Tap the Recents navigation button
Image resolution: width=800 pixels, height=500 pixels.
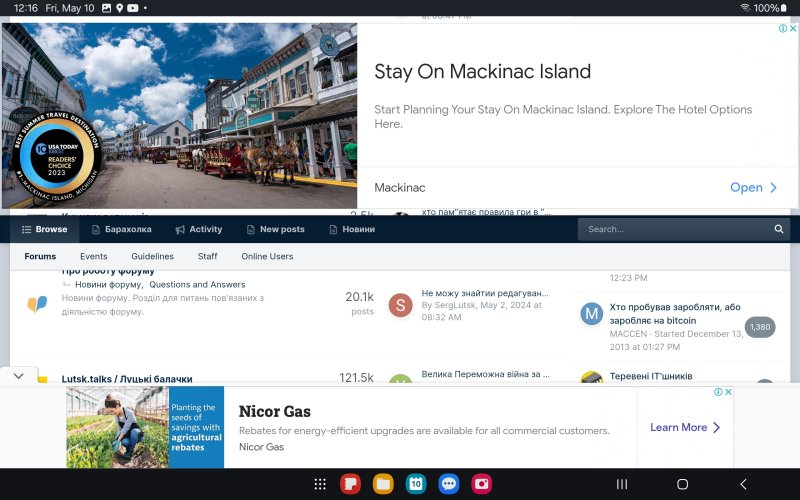pos(622,484)
